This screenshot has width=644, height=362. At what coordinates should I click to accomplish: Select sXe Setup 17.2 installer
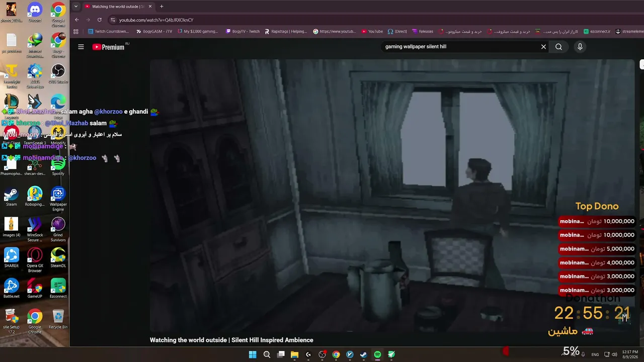[12, 321]
